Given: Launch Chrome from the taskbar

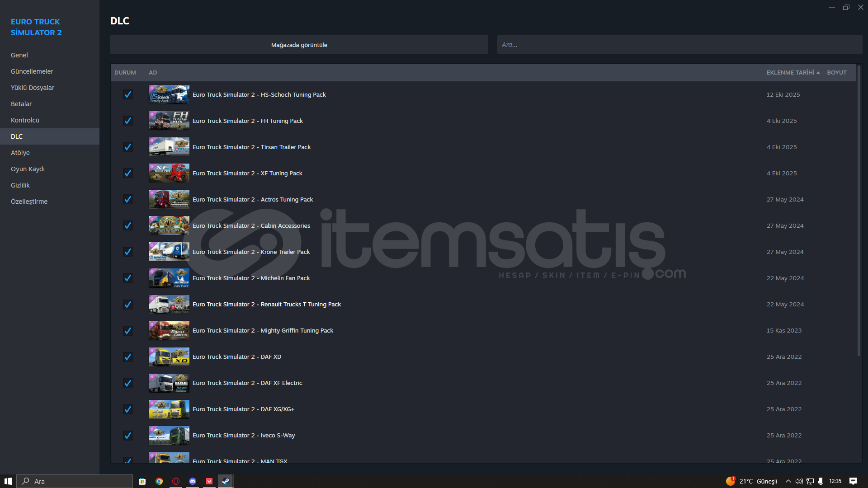Looking at the screenshot, I should [159, 481].
